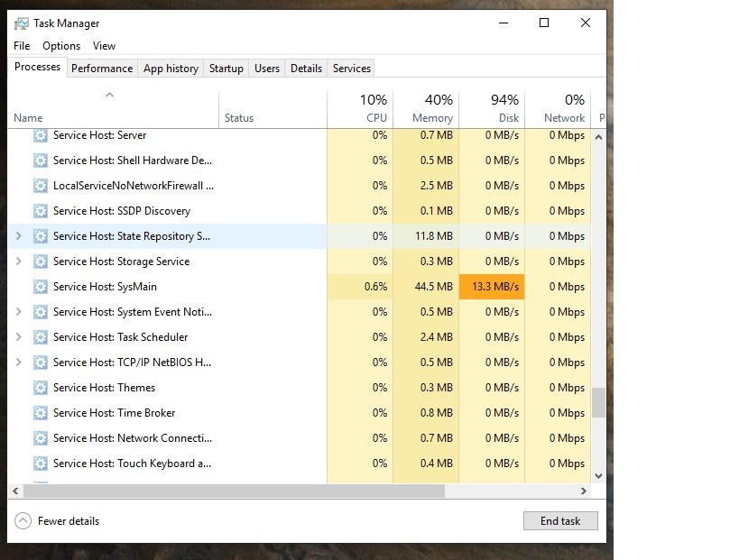
Task: Open the Startup tab
Action: coord(226,69)
